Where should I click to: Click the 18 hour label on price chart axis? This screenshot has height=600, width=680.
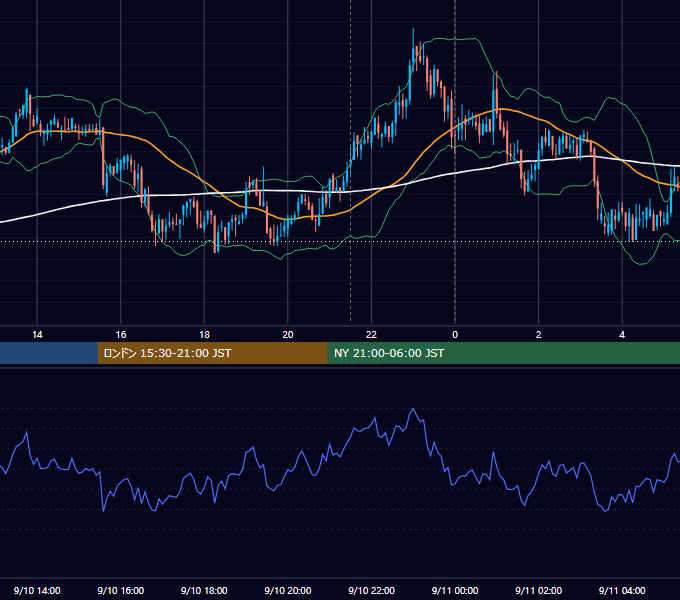pos(204,335)
